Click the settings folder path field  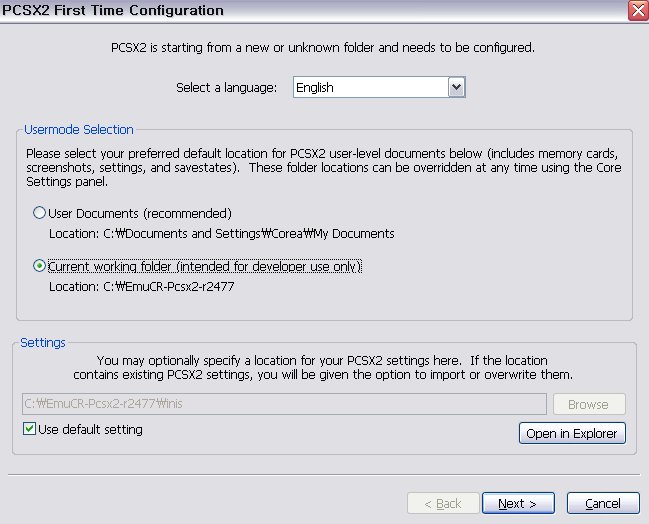284,404
